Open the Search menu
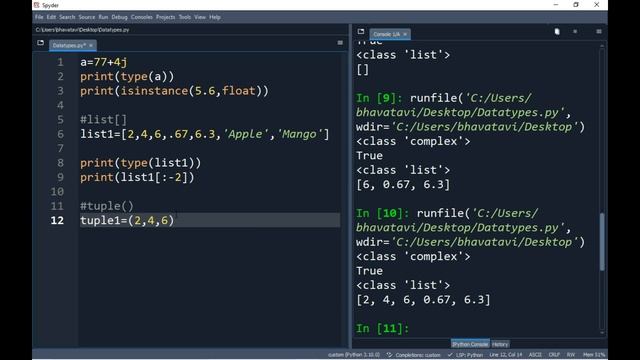The image size is (640, 360). (67, 17)
